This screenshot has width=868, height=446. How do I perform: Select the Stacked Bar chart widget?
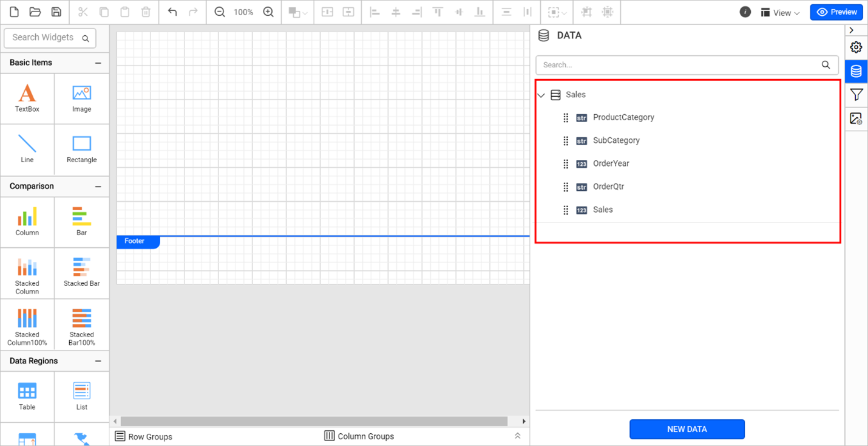tap(82, 273)
